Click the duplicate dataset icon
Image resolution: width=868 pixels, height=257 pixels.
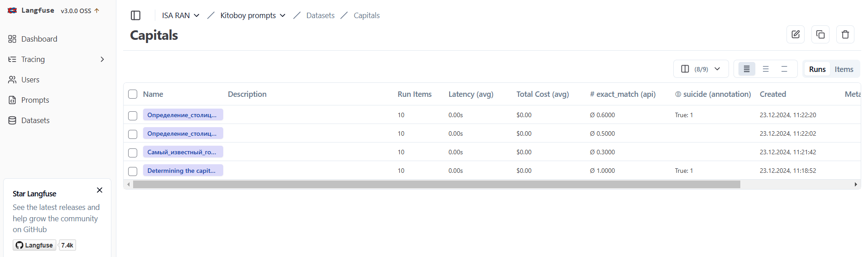point(820,34)
